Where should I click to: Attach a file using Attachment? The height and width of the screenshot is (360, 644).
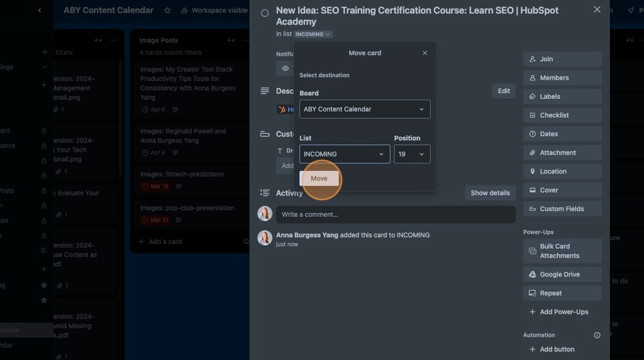coord(561,152)
